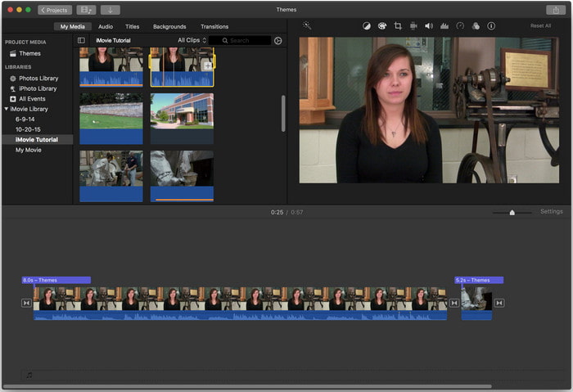Open the Color Correction palette tool
Screen dimensions: 573x392
pos(382,26)
